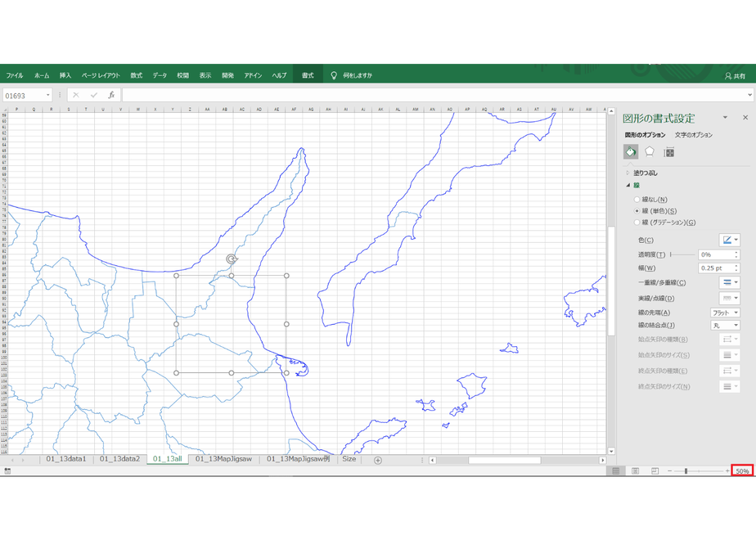The height and width of the screenshot is (540, 756).
Task: Click zoom out minus icon
Action: 670,470
